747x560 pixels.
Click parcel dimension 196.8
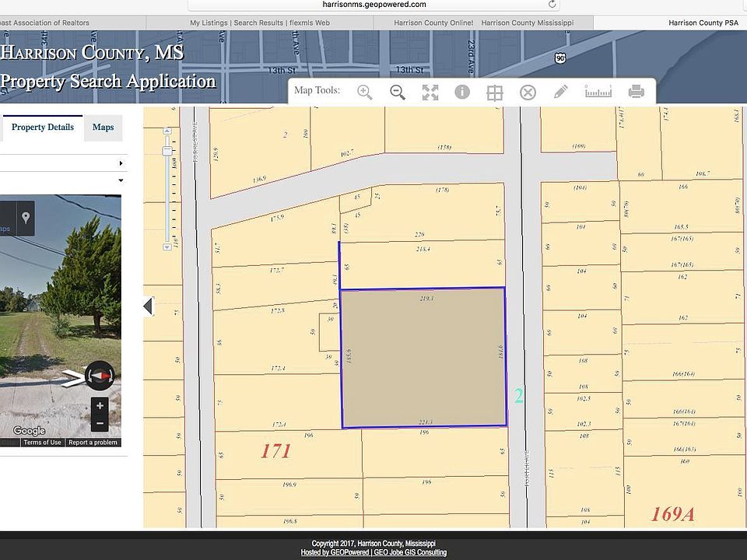click(289, 521)
